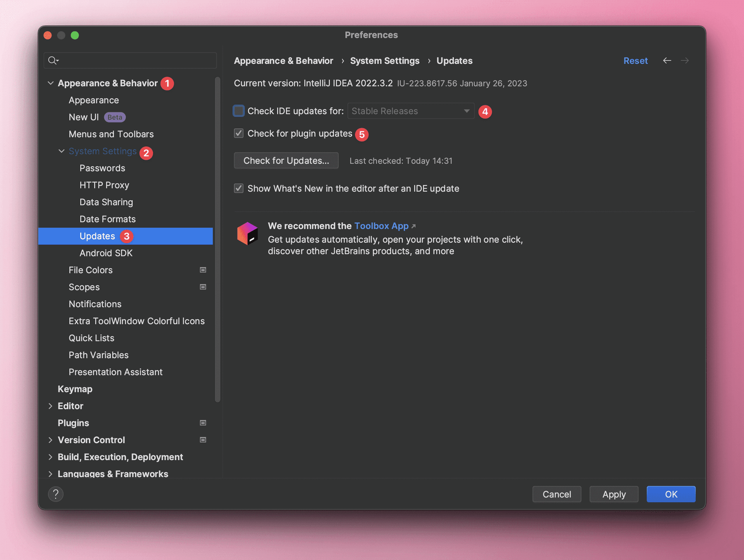Expand the Editor tree node
The width and height of the screenshot is (744, 560).
coord(50,406)
